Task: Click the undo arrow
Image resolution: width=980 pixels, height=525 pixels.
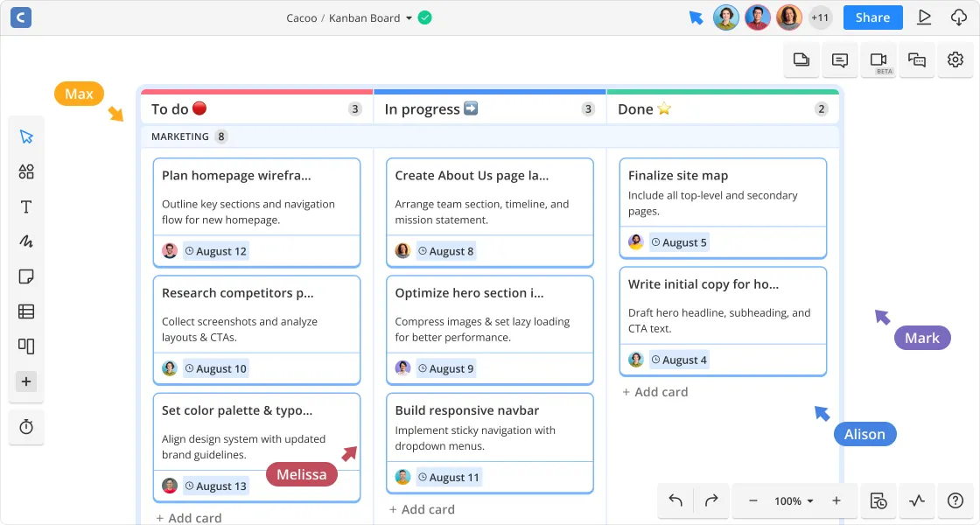Action: (675, 500)
